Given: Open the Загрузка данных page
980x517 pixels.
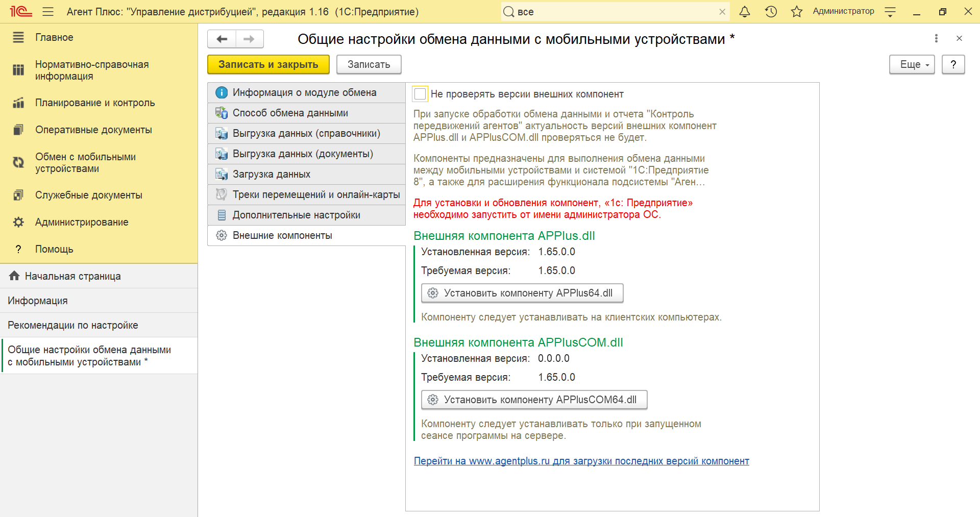Looking at the screenshot, I should click(306, 174).
